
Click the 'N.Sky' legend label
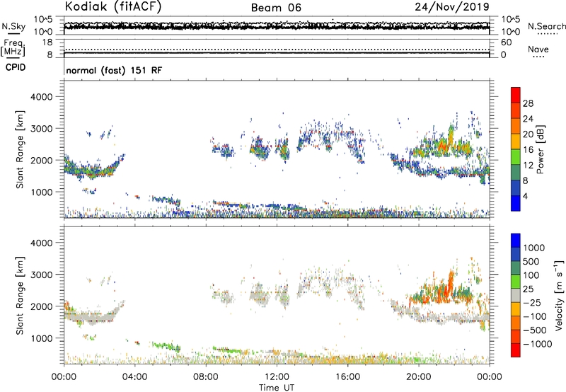coord(13,26)
